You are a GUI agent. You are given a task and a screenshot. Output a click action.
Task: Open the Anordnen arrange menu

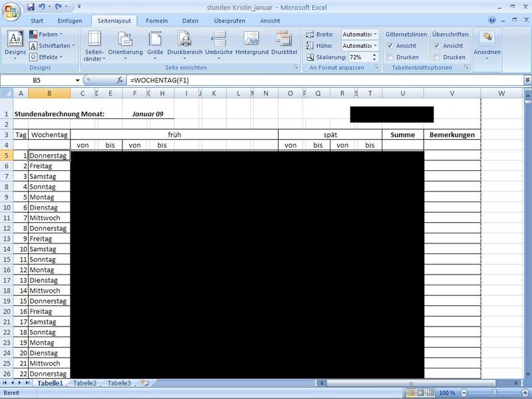[487, 46]
